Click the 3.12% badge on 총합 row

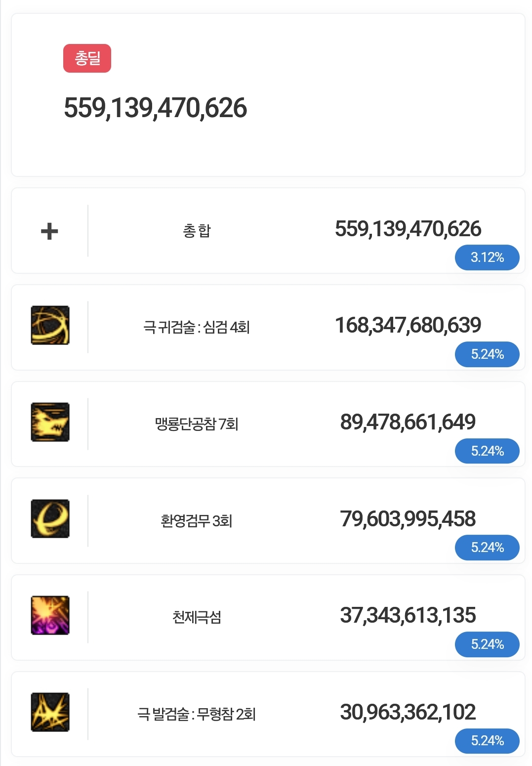[x=487, y=257]
